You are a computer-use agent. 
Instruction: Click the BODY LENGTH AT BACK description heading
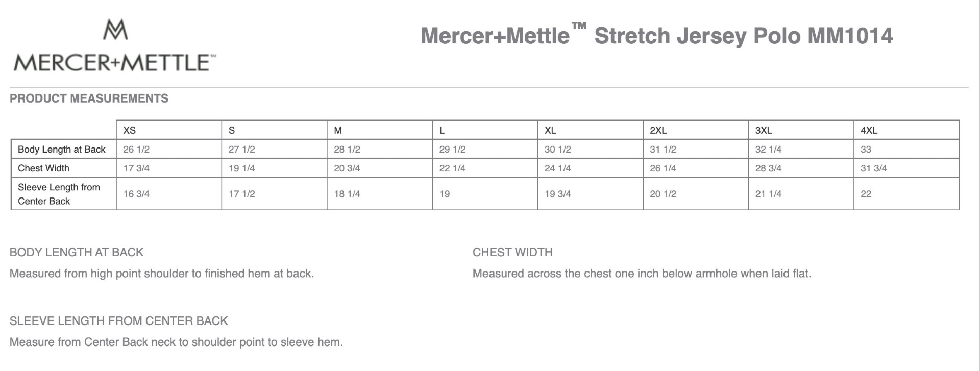[x=77, y=252]
